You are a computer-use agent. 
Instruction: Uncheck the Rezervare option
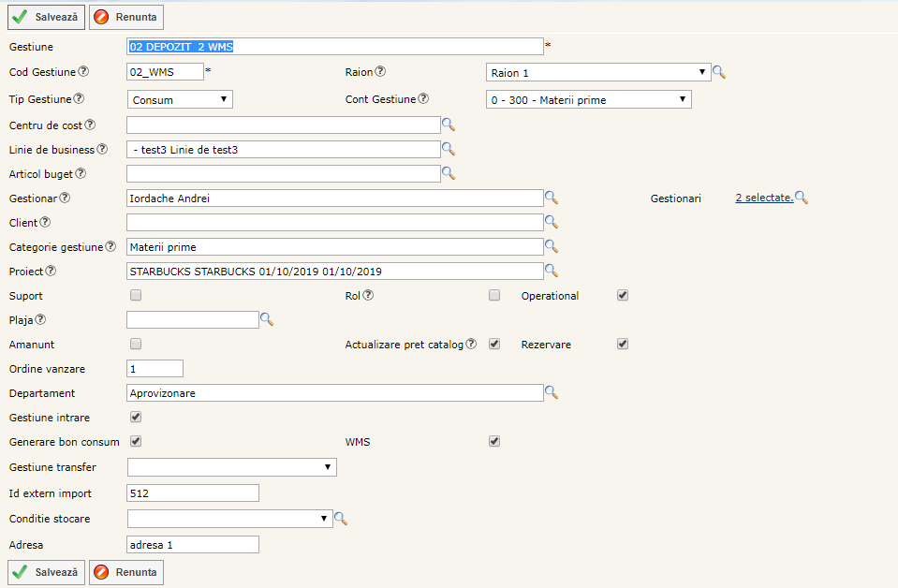coord(623,344)
